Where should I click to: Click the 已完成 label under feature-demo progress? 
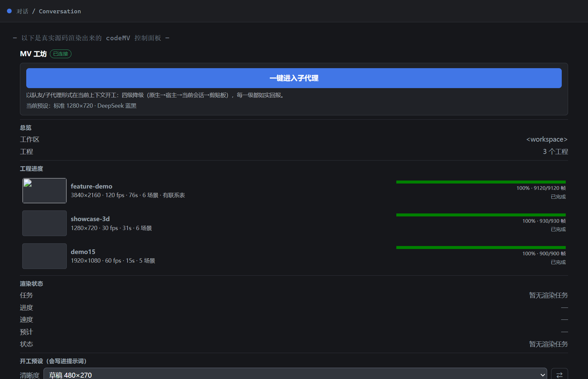tap(558, 197)
